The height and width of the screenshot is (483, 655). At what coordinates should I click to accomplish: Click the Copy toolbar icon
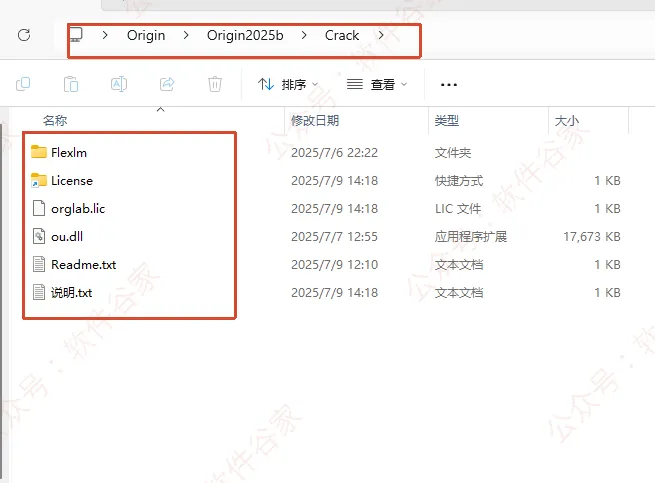point(23,84)
